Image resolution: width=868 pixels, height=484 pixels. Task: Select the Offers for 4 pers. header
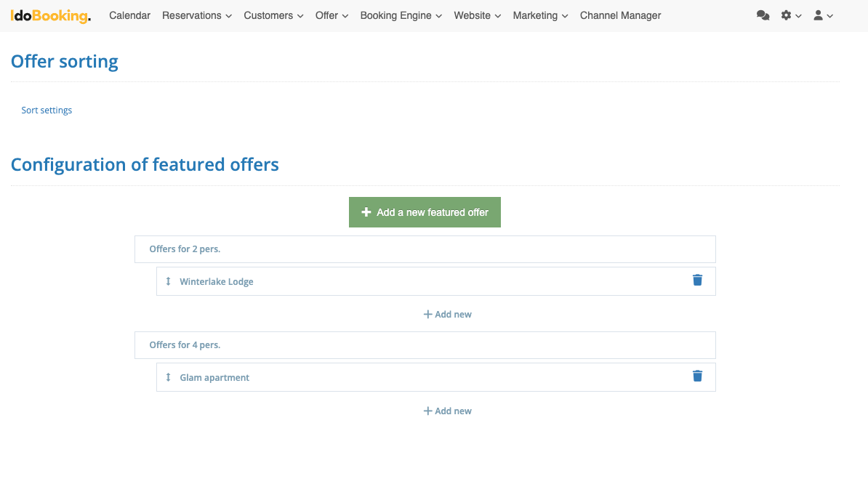tap(425, 345)
